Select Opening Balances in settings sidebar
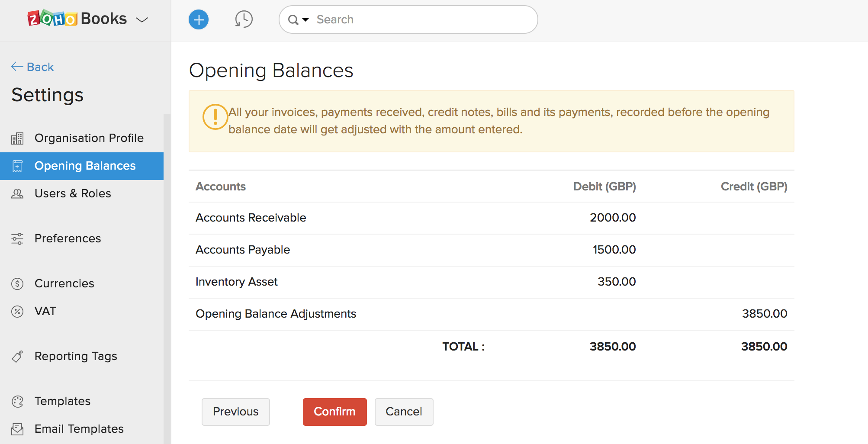Viewport: 868px width, 444px height. point(85,166)
